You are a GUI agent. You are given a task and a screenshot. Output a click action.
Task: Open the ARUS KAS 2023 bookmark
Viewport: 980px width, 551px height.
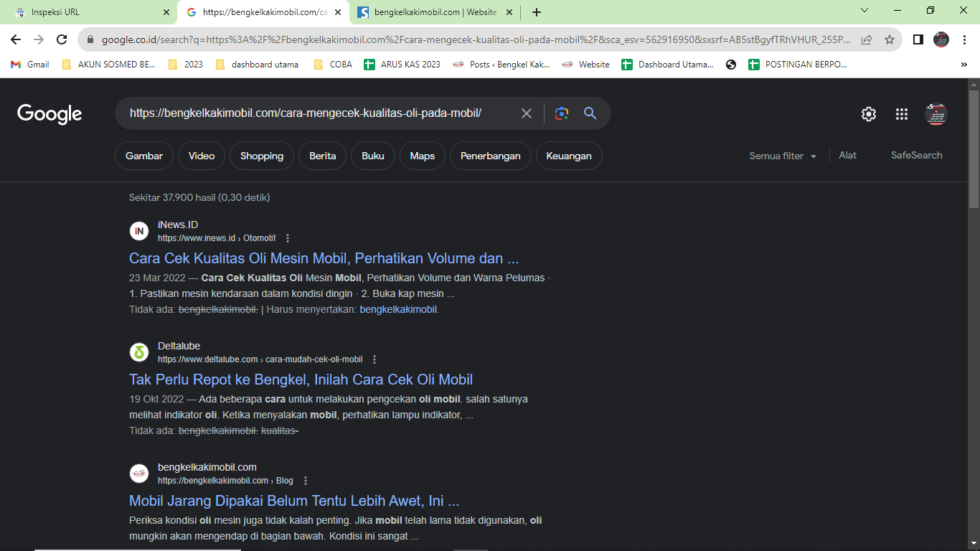click(402, 65)
